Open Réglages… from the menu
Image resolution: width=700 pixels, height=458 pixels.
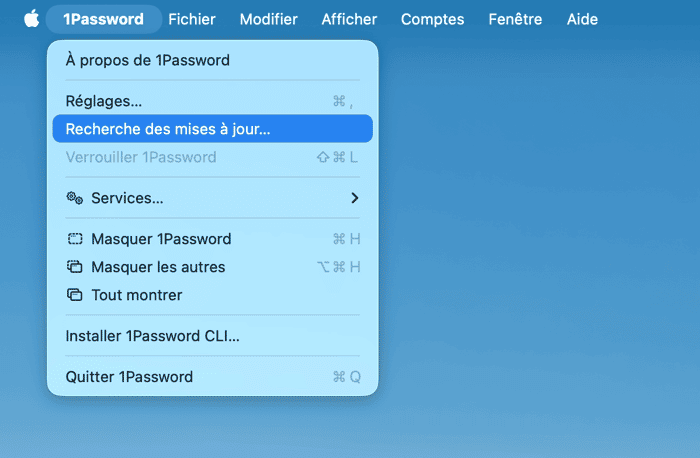212,101
